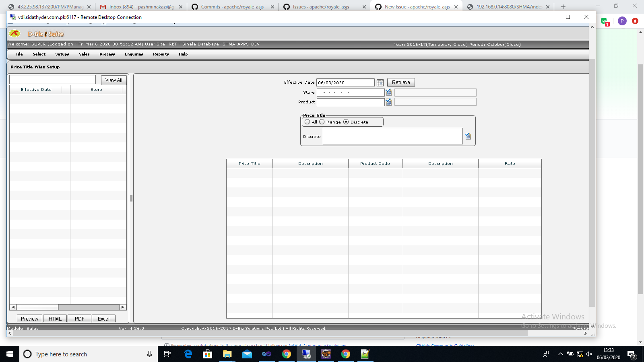Screen dimensions: 644x362
Task: Select the All price title radio button
Action: 308,122
